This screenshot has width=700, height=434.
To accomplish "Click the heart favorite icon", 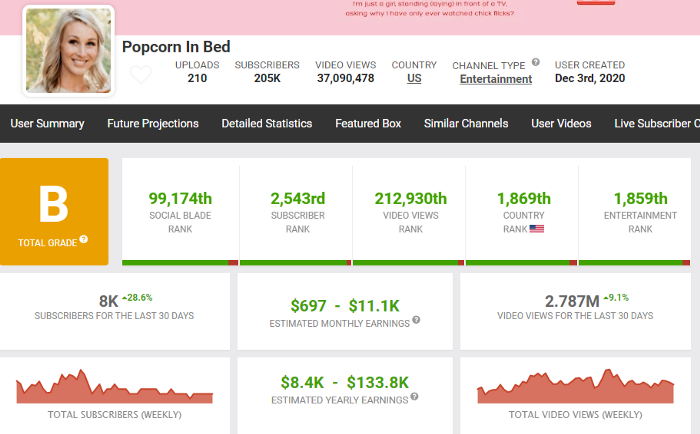I will point(141,74).
